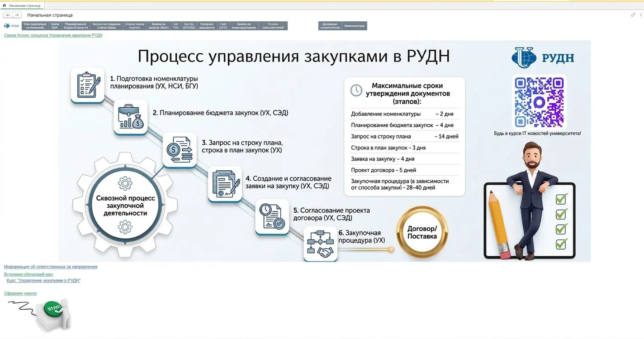Click row Добавление номенклатуры – 2 дня

click(405, 114)
